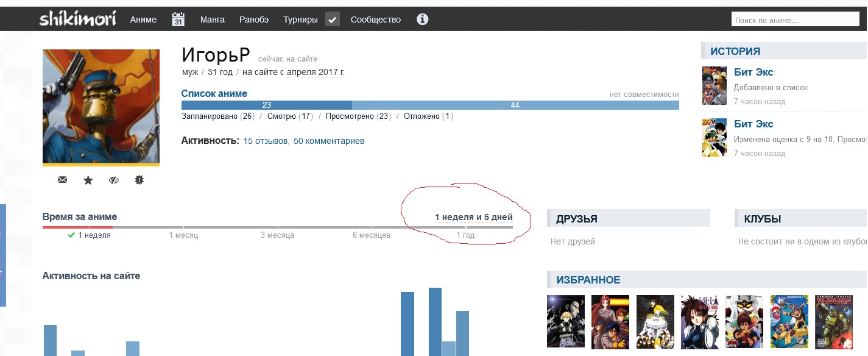Open the calendar icon in navigation bar
Viewport: 868px width, 356px height.
click(x=178, y=20)
